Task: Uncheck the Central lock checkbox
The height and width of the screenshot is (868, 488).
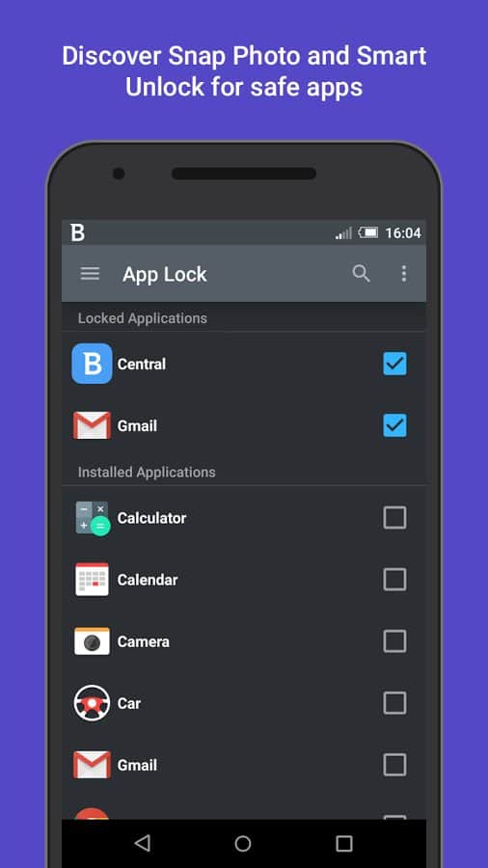Action: pyautogui.click(x=395, y=364)
